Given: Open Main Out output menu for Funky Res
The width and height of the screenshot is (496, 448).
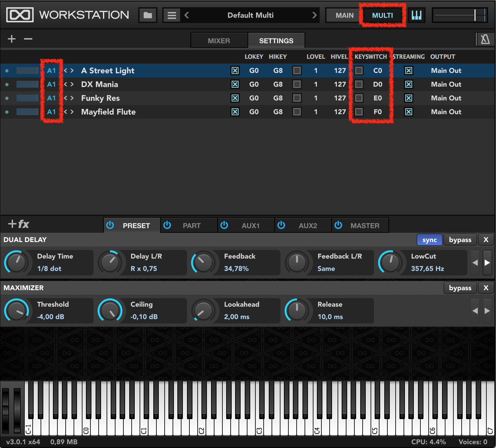Looking at the screenshot, I should 446,98.
